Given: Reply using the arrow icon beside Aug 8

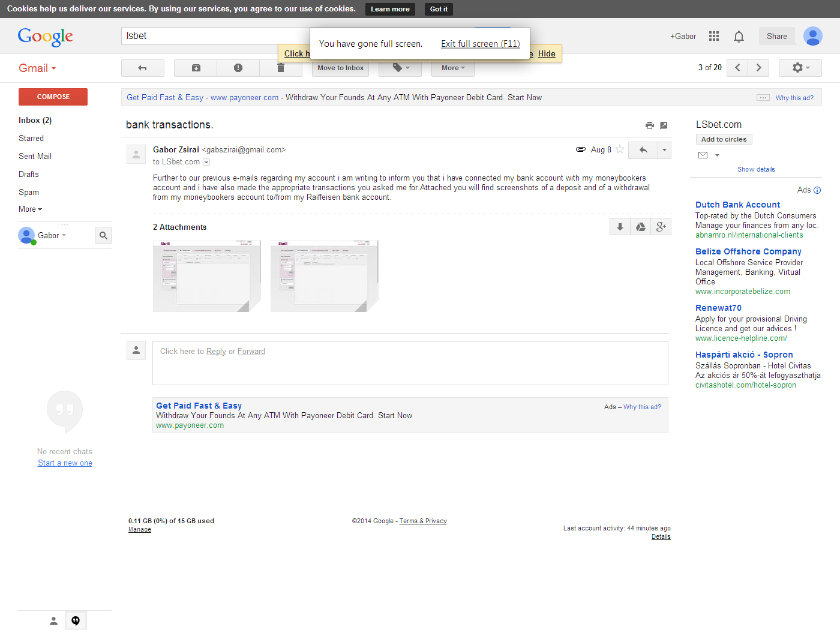Looking at the screenshot, I should (x=643, y=150).
